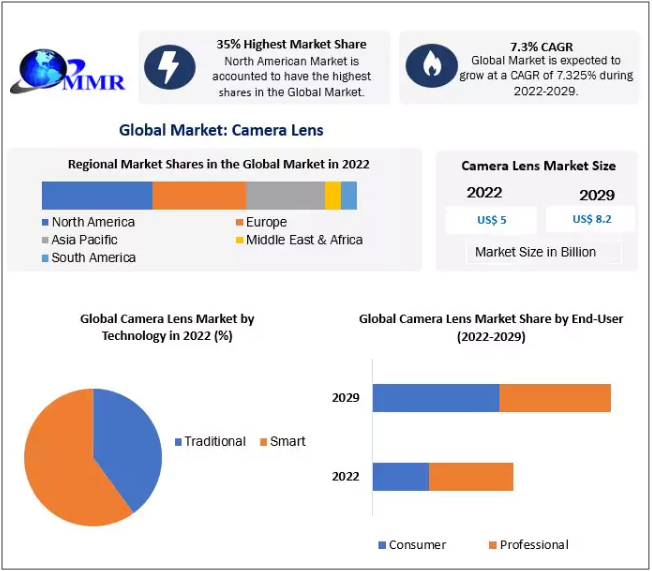Click the orange Professional segment of the 2029 bar
652x571 pixels.
point(555,398)
